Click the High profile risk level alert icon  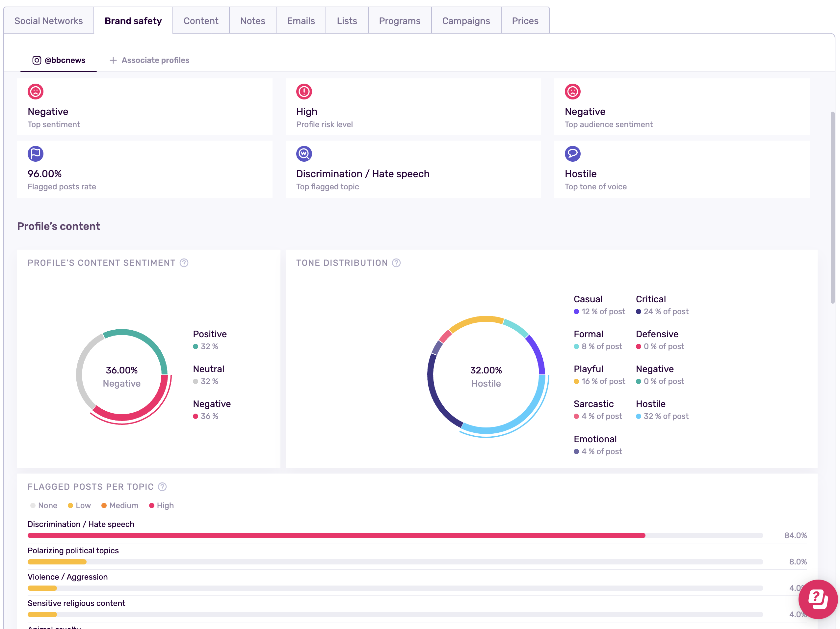tap(304, 92)
